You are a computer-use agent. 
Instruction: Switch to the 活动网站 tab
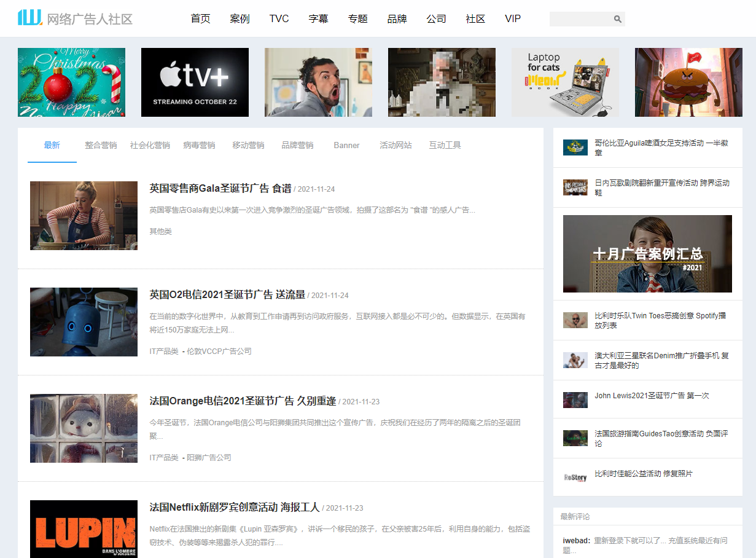click(x=396, y=146)
